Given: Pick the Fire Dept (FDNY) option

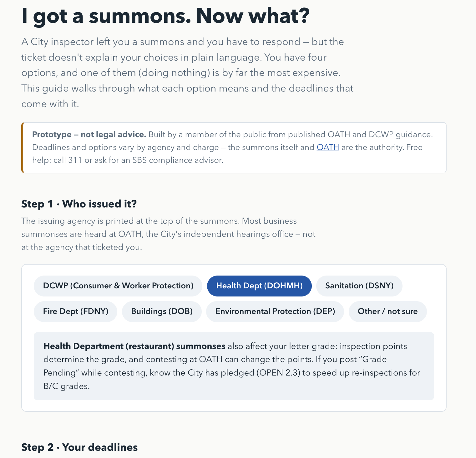Looking at the screenshot, I should tap(76, 311).
